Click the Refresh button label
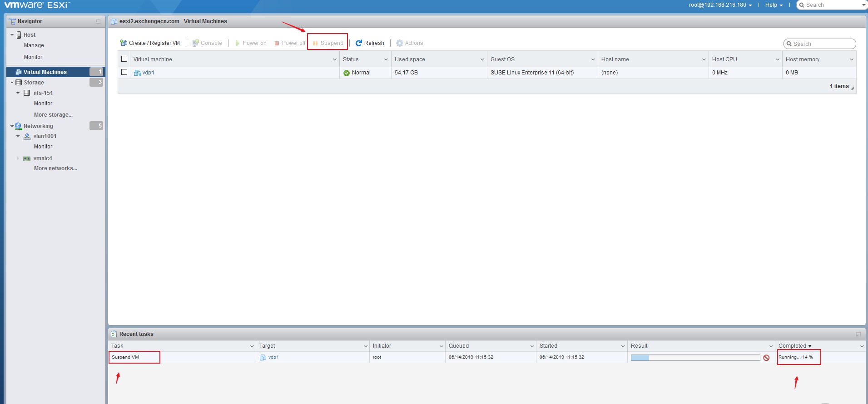The height and width of the screenshot is (404, 868). tap(374, 43)
